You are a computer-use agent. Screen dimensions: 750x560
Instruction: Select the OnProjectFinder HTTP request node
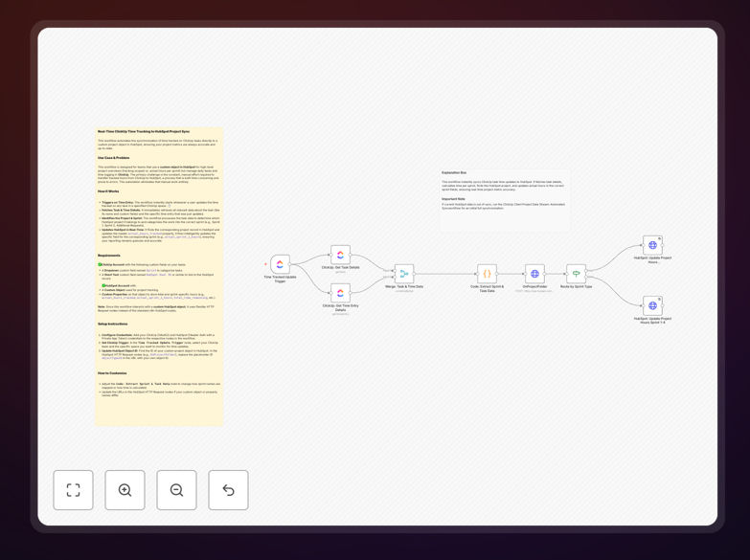coord(534,274)
